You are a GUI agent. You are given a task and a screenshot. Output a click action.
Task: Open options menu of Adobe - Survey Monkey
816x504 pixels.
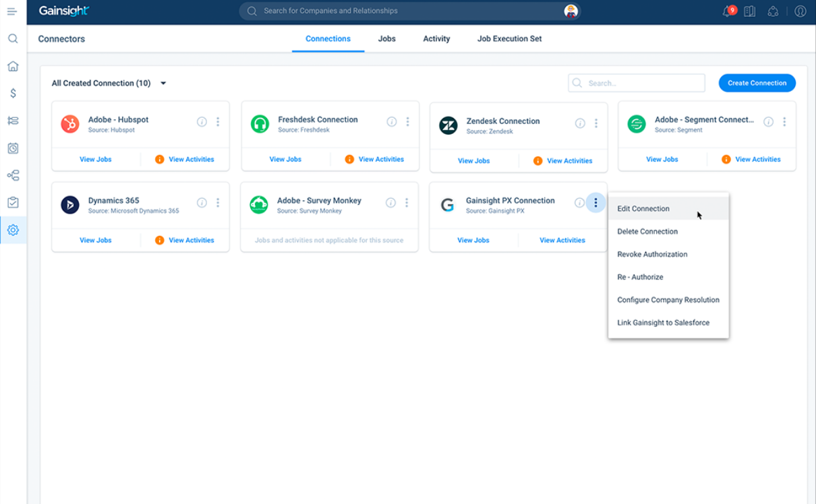click(x=407, y=203)
